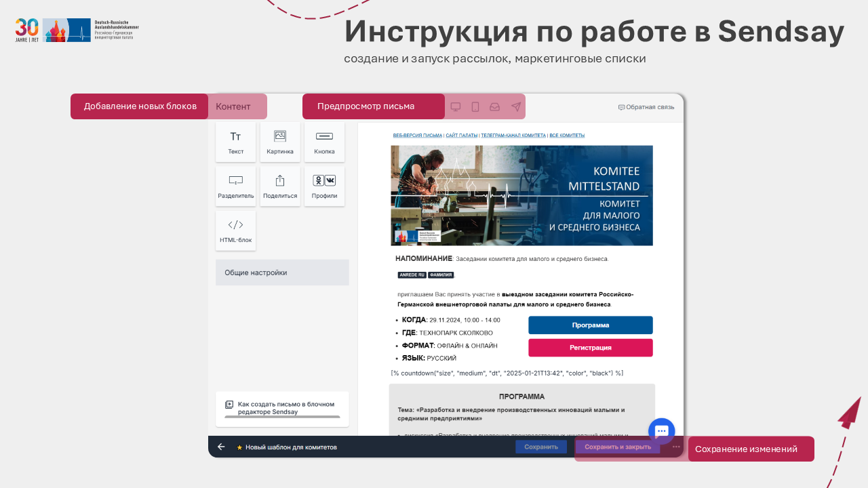Click the pink Регистрация button in email

click(591, 348)
